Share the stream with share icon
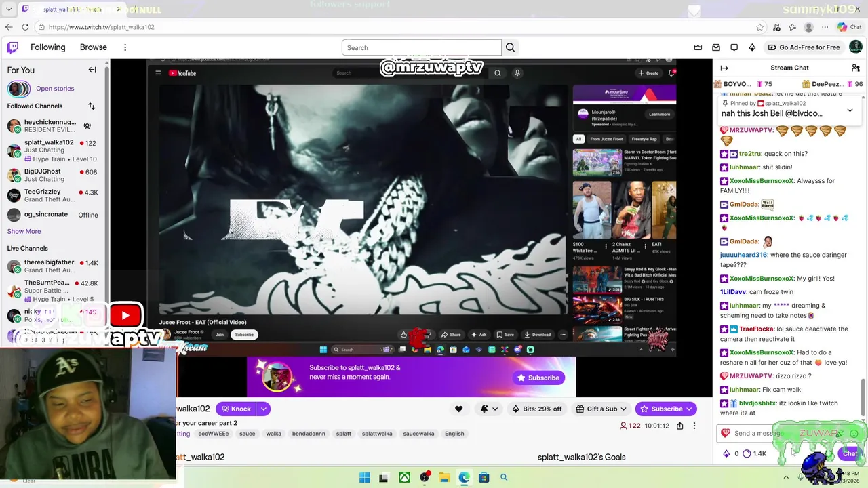The height and width of the screenshot is (488, 868). coord(679,426)
